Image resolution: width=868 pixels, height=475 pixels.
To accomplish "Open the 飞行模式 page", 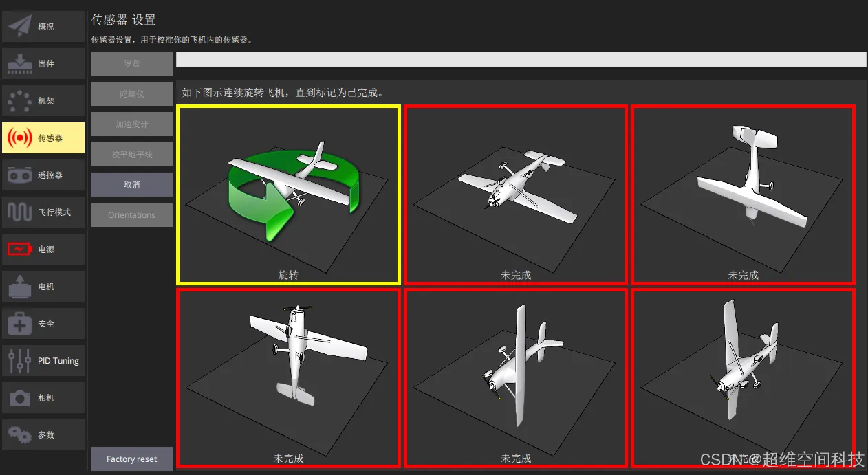I will point(43,212).
